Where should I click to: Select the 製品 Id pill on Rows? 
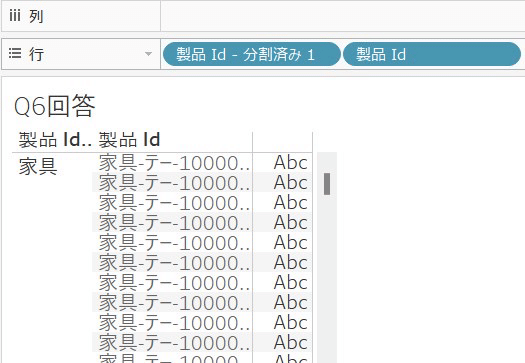[432, 54]
